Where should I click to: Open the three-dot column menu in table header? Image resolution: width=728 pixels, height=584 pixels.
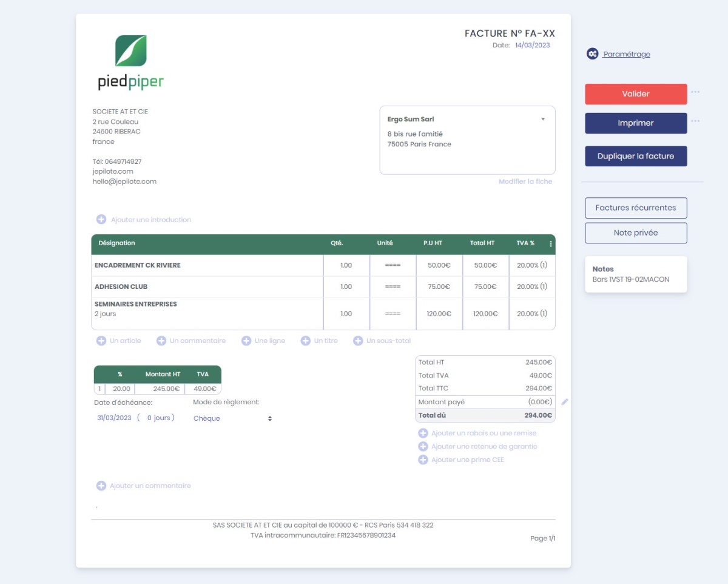[551, 244]
